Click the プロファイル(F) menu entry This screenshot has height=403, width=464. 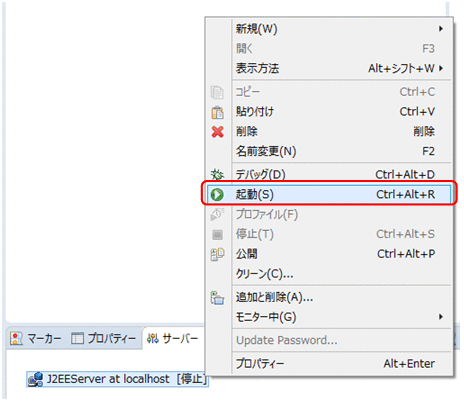(x=329, y=214)
